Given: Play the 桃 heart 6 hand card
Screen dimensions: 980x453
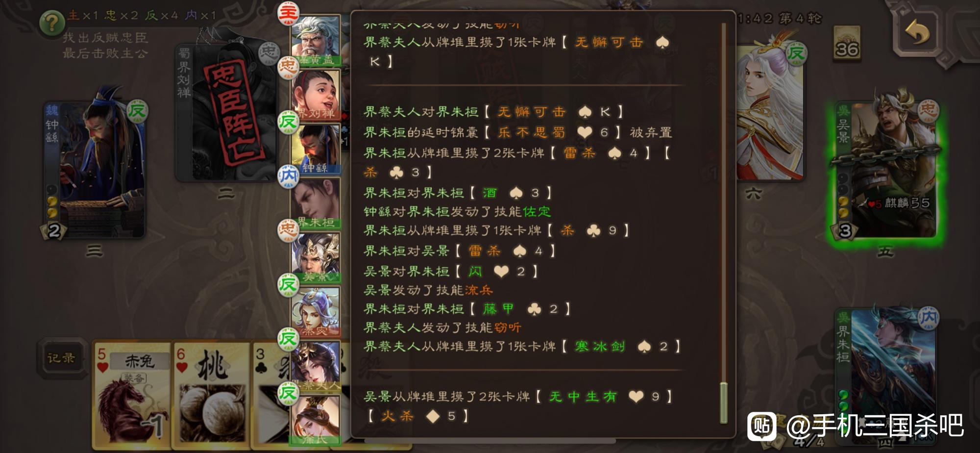Looking at the screenshot, I should [212, 395].
